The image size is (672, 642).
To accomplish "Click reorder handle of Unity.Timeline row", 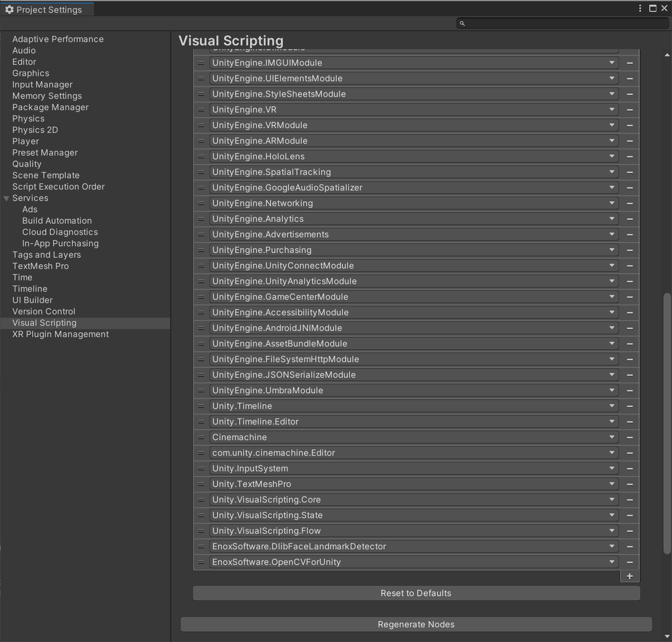I will 201,406.
